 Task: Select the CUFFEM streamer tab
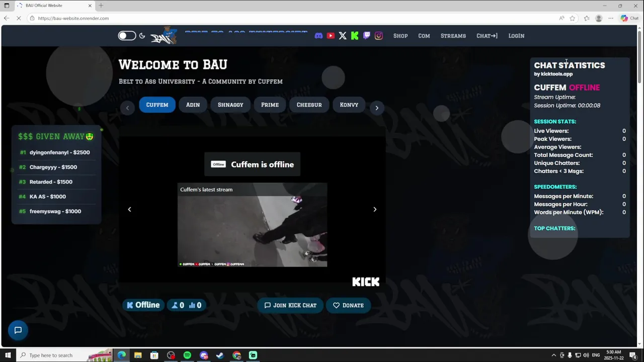pos(157,105)
